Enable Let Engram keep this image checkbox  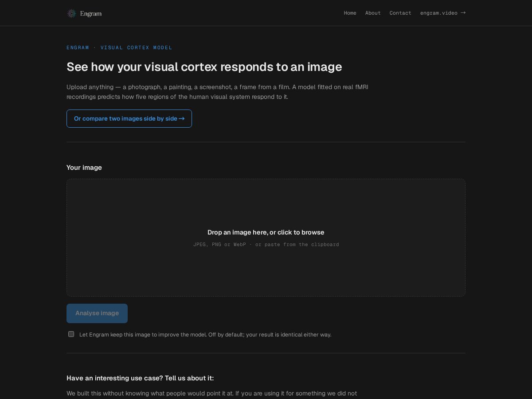click(71, 334)
